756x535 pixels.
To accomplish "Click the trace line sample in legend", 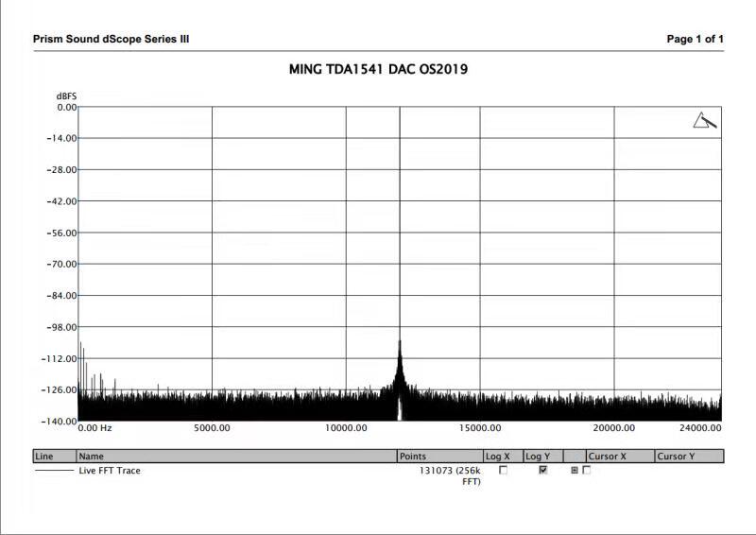I will click(54, 471).
